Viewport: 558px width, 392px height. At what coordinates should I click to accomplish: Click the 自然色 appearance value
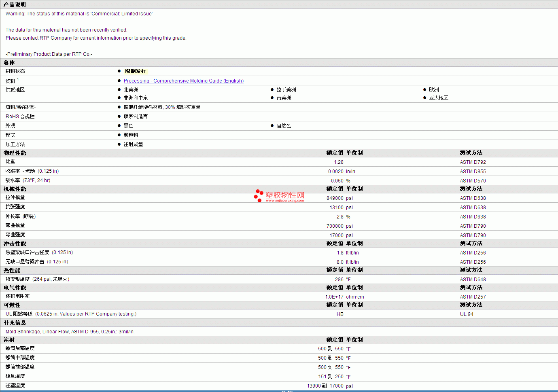284,126
